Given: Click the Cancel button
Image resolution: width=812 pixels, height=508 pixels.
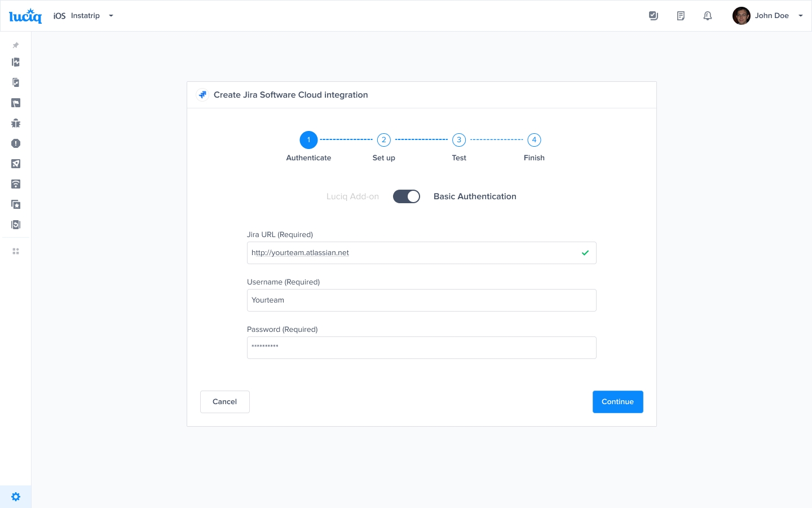Looking at the screenshot, I should [x=224, y=402].
